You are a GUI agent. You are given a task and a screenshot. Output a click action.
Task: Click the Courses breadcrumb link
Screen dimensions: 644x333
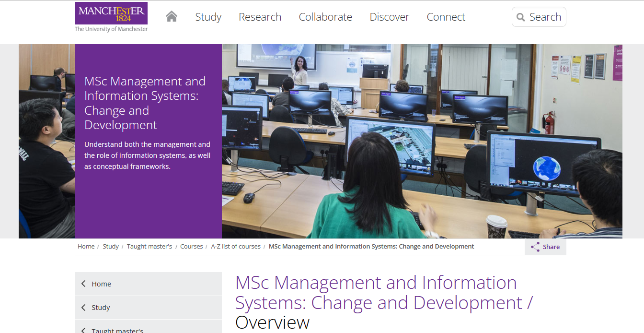pyautogui.click(x=191, y=247)
